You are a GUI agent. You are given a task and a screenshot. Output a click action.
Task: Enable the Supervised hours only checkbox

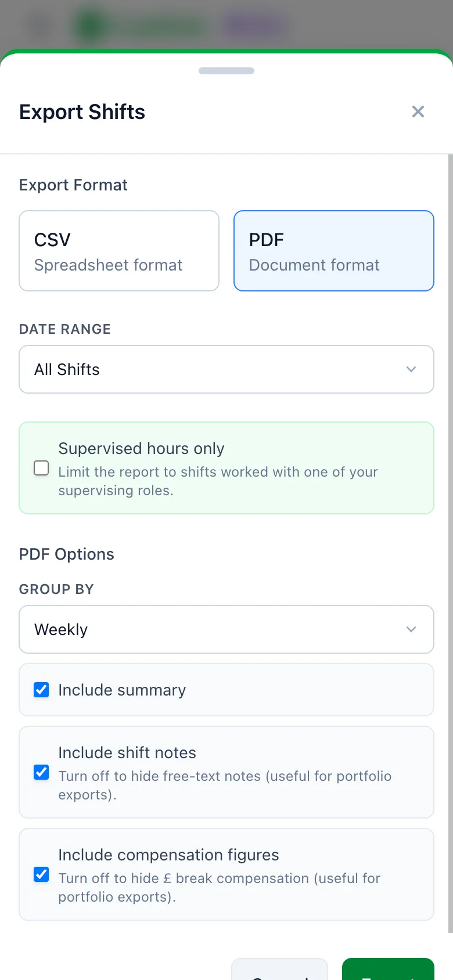click(41, 468)
